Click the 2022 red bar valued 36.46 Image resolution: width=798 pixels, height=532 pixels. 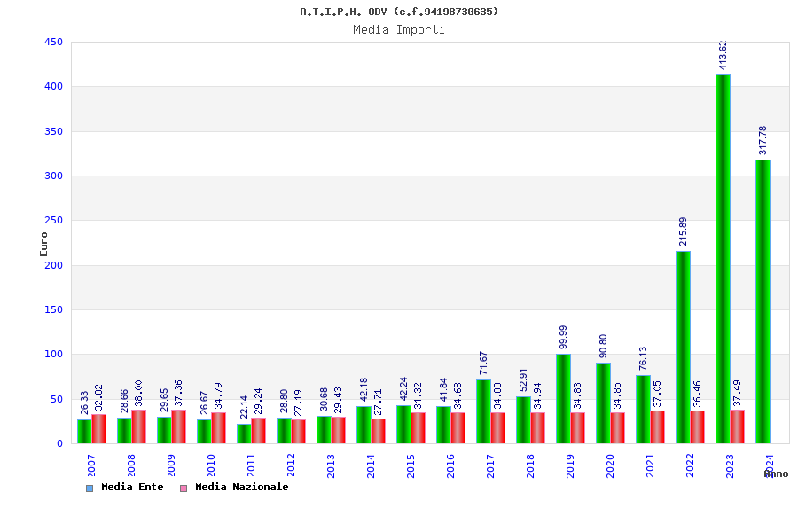coord(698,427)
